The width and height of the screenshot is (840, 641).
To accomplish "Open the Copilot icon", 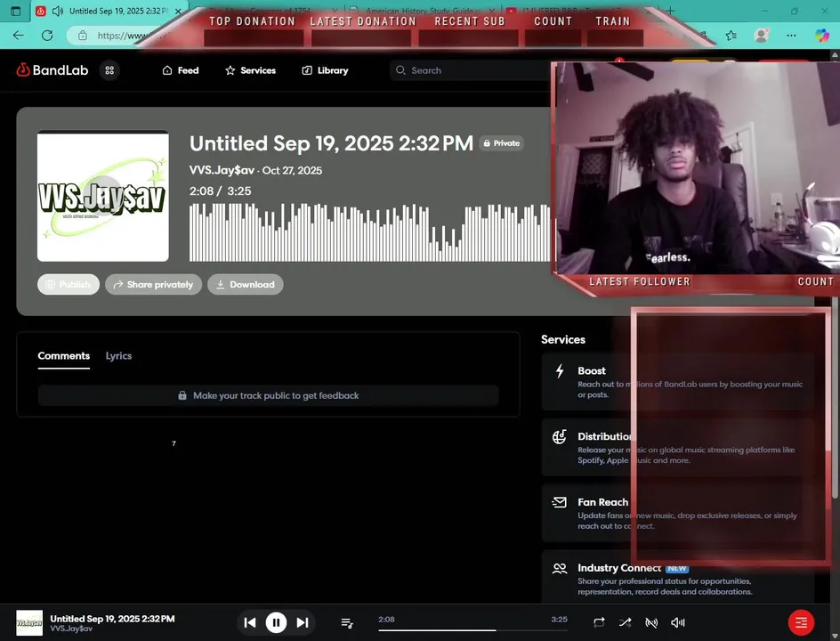I will [x=822, y=36].
